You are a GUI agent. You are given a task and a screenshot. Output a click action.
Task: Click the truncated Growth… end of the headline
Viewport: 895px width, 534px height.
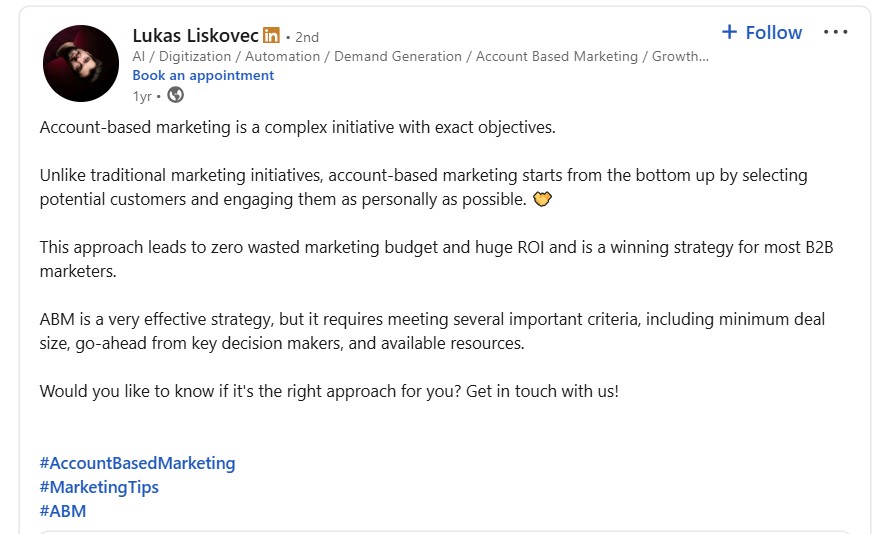coord(680,56)
